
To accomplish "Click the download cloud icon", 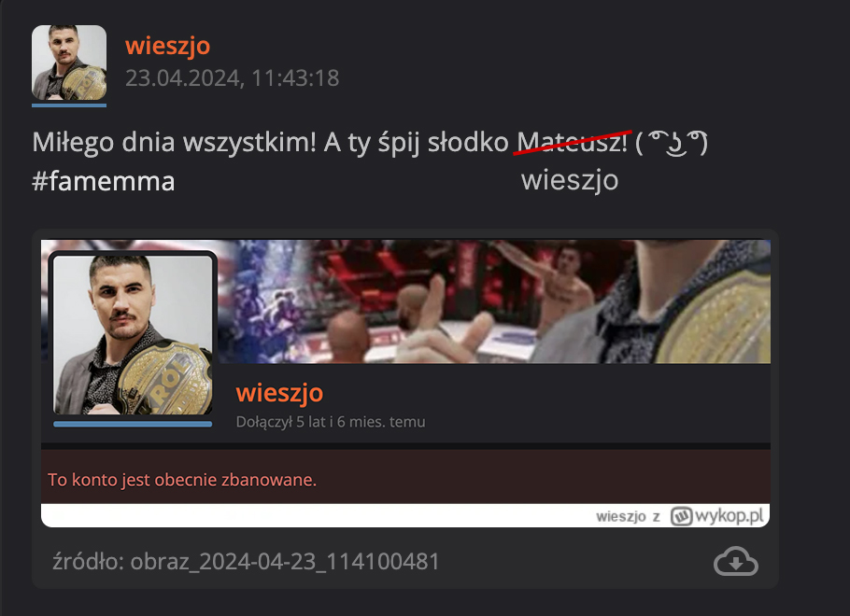I will (736, 561).
